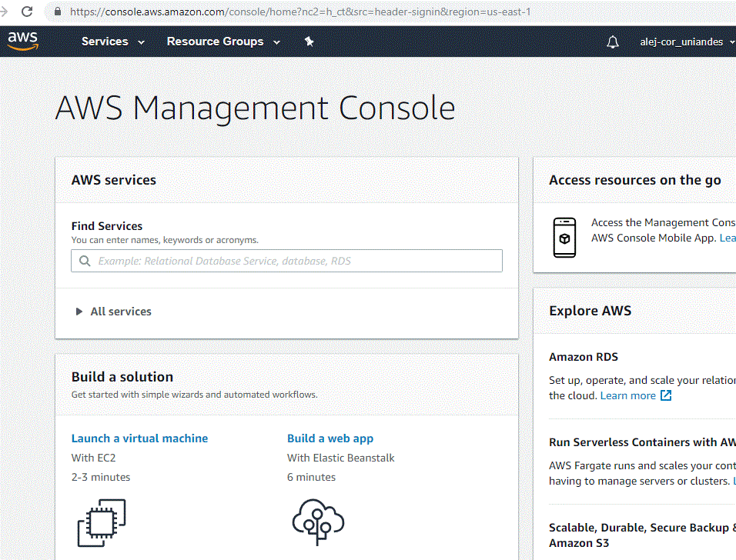Screen dimensions: 736x560
Task: Click Run Serverless Containers heading
Action: 642,442
